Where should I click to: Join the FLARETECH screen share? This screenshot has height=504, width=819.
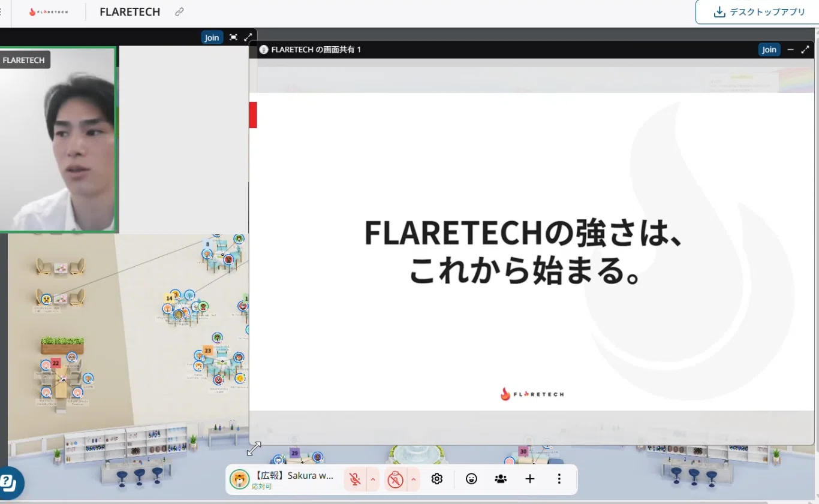coord(769,50)
